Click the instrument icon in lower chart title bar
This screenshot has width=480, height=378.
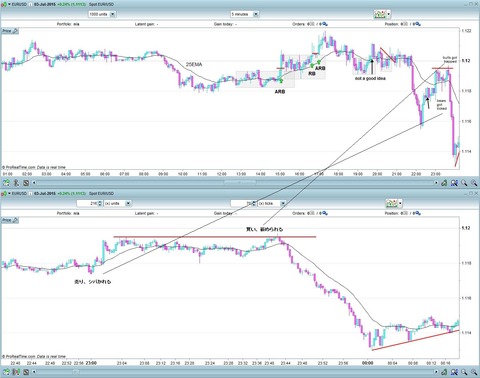[3, 193]
